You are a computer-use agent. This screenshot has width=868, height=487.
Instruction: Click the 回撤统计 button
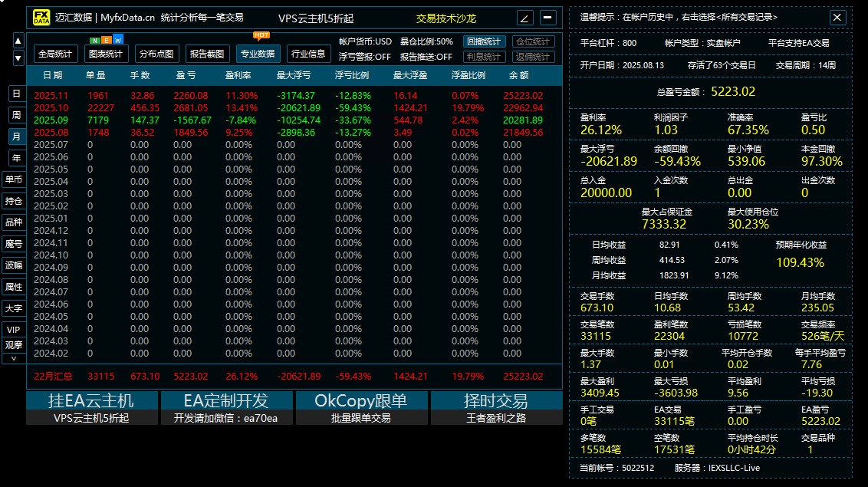point(483,41)
